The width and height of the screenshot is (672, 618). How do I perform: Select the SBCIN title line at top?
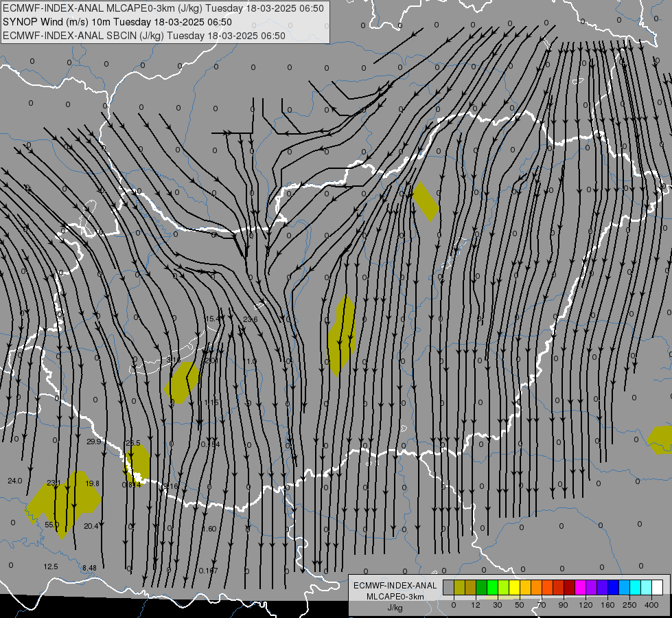coord(144,36)
